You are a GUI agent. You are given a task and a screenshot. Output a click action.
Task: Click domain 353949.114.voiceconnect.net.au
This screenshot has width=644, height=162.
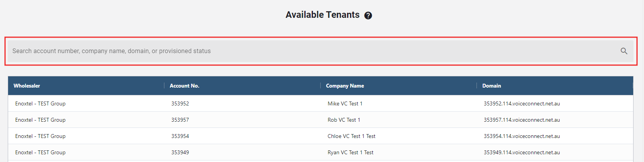521,152
